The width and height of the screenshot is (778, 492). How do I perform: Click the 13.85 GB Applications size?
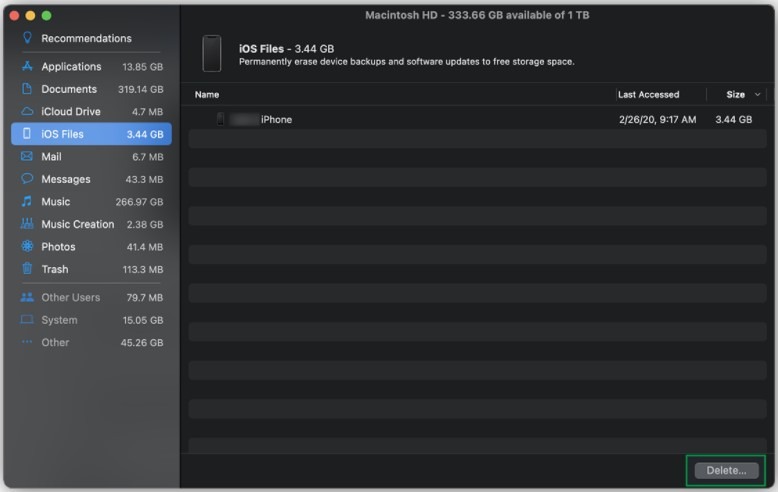142,66
